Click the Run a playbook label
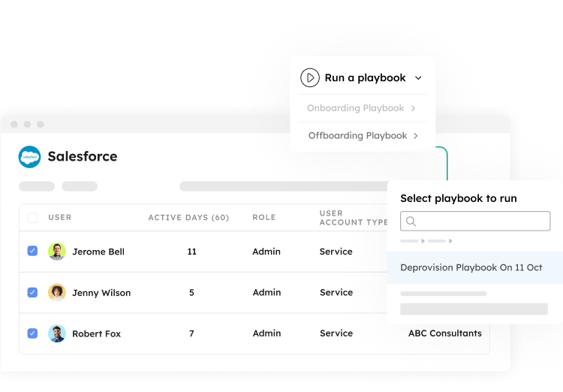This screenshot has width=563, height=392. pyautogui.click(x=365, y=78)
